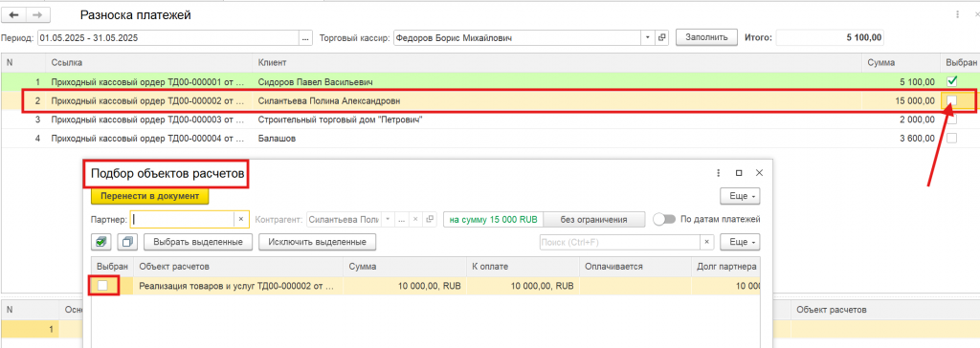Click the К оплате cell 10 000,00, RUB
The width and height of the screenshot is (980, 348).
523,286
